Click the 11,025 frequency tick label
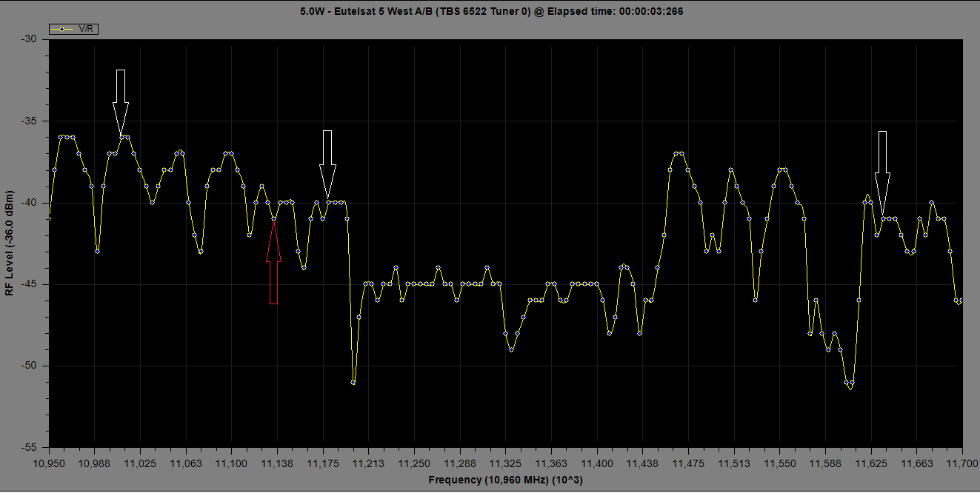 [x=140, y=463]
